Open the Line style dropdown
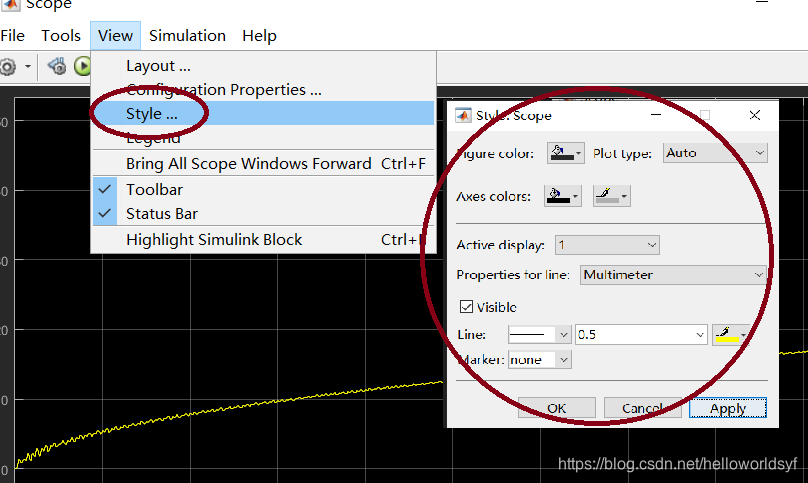This screenshot has height=483, width=808. coord(539,335)
